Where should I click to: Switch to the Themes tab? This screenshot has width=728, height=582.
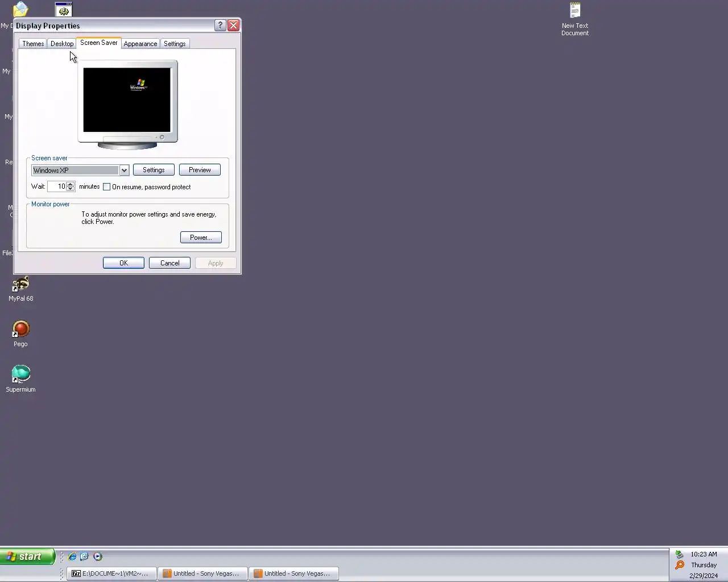point(33,44)
